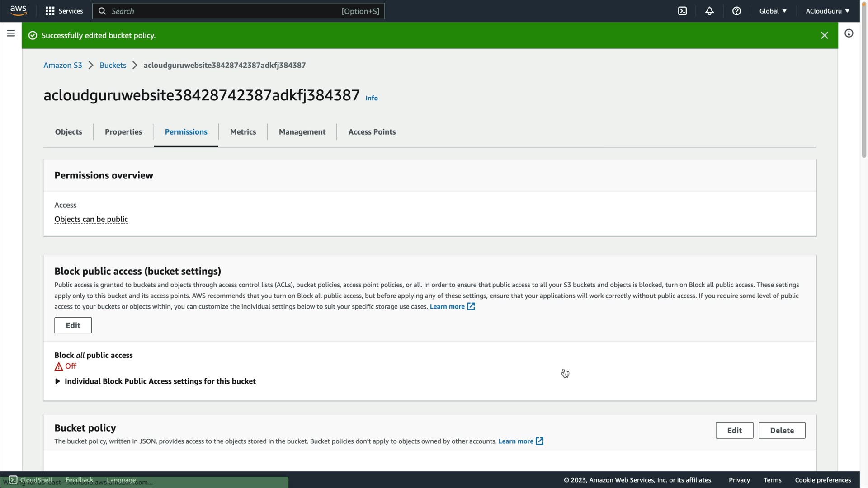Switch to the Access Points tab
The width and height of the screenshot is (868, 488).
tap(372, 131)
